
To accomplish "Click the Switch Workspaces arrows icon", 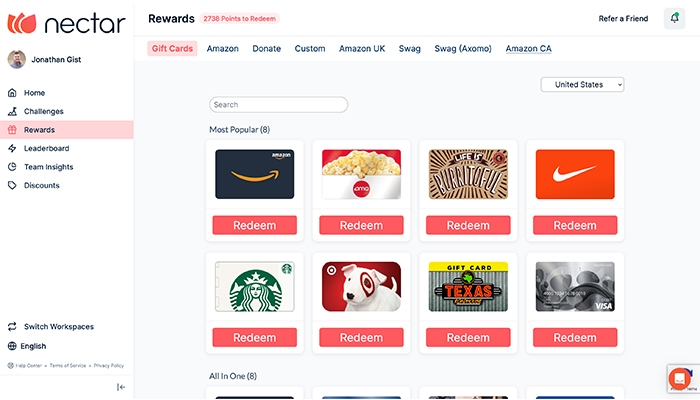I will 12,326.
